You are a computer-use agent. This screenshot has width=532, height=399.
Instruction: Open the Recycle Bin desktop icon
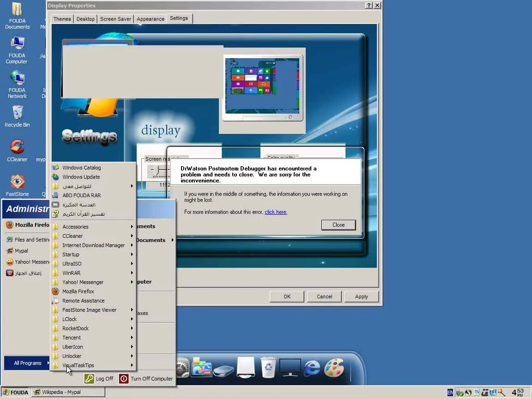pyautogui.click(x=17, y=116)
